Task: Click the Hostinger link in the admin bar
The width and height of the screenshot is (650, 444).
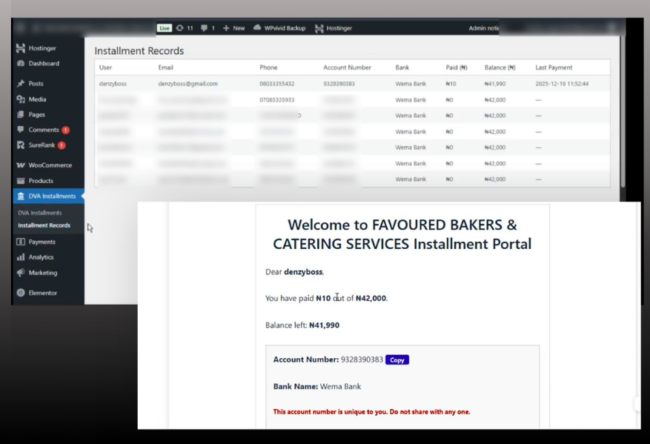Action: 334,28
